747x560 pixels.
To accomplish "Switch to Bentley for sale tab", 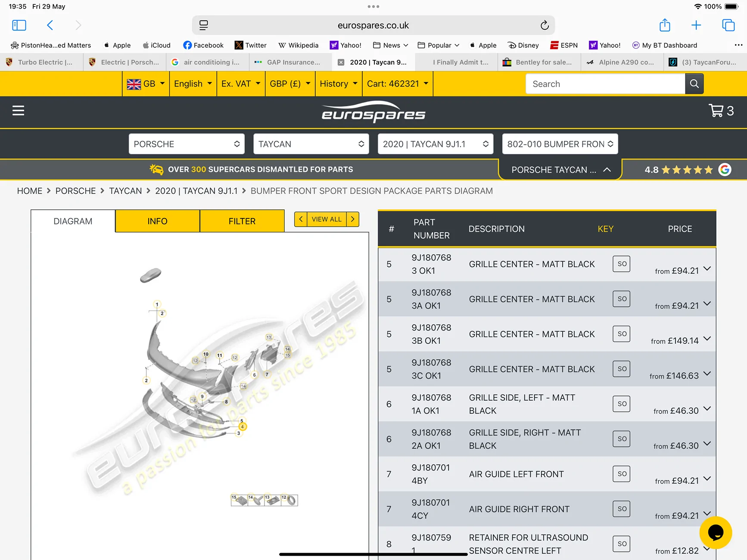I will tap(539, 62).
